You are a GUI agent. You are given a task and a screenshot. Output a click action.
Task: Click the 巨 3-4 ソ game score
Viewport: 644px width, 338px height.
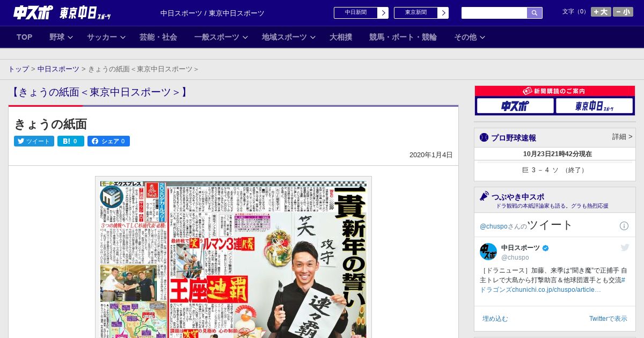[x=554, y=170]
